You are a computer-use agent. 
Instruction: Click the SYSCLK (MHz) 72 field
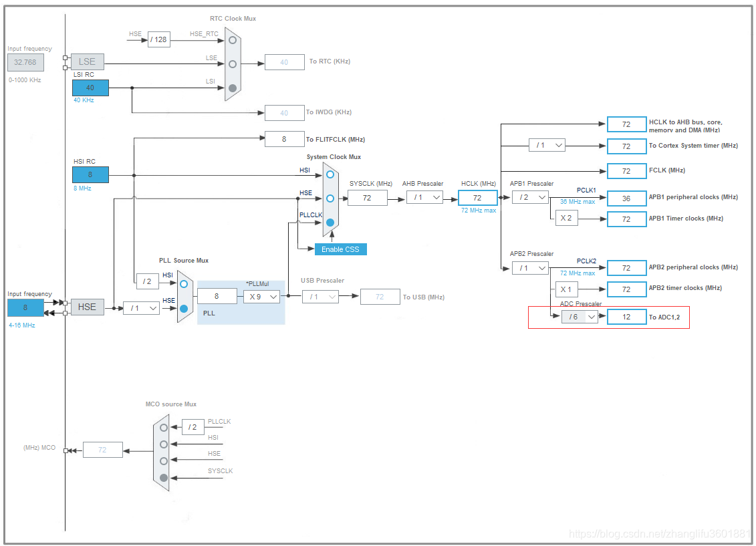point(367,198)
